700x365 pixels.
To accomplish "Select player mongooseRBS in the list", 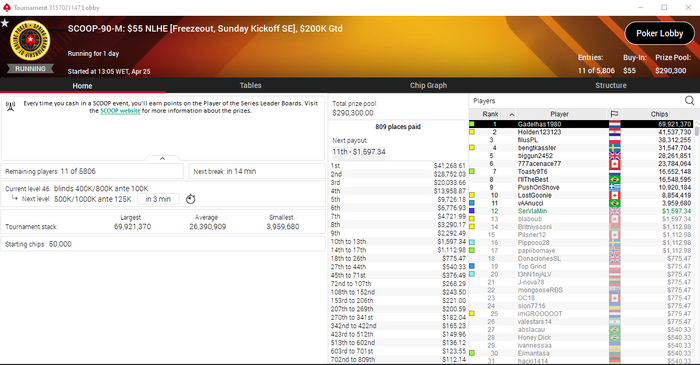I will click(581, 290).
